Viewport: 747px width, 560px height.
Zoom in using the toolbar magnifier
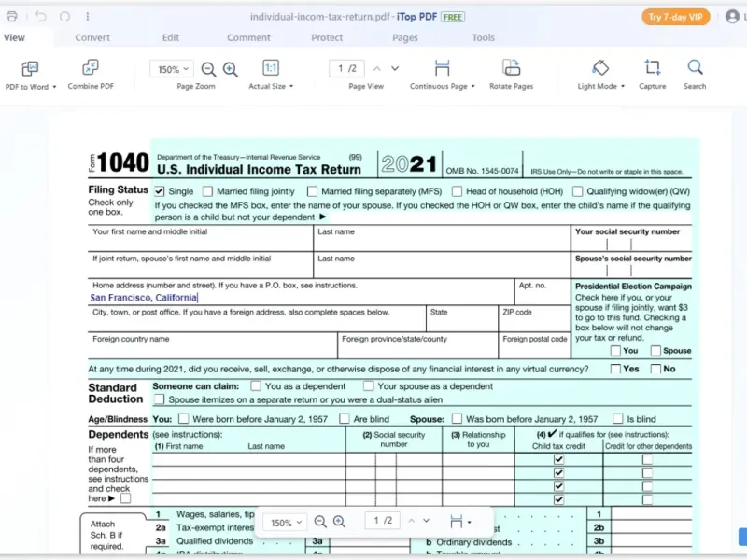pyautogui.click(x=230, y=69)
